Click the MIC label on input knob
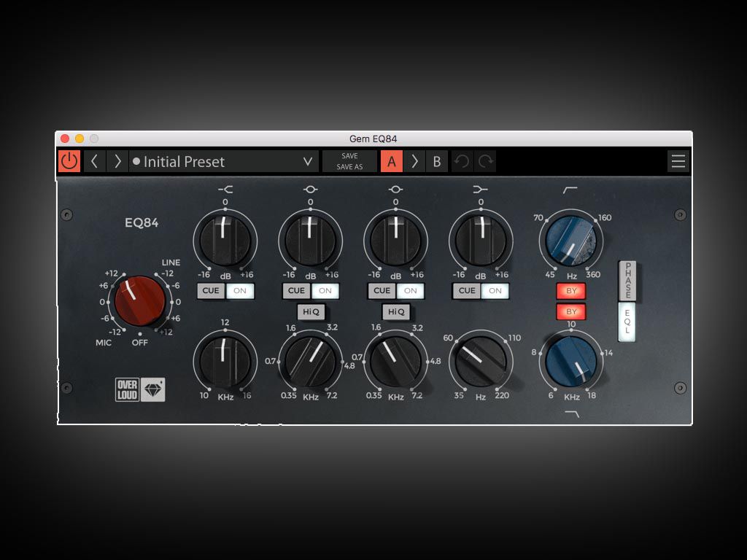 104,343
